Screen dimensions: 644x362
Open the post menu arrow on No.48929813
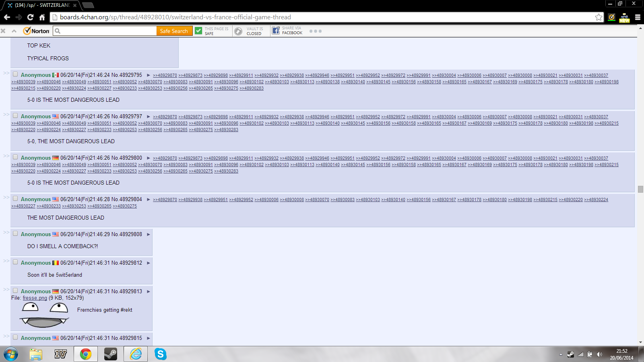149,292
